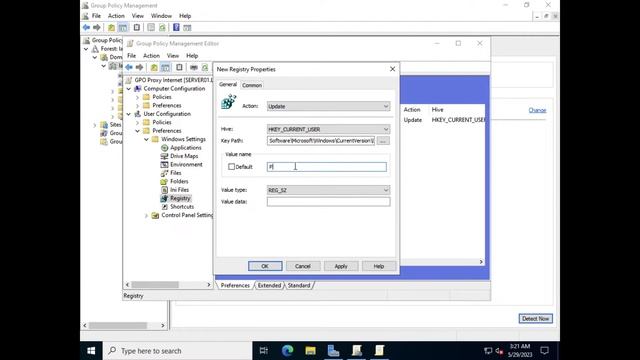The width and height of the screenshot is (640, 360).
Task: Click Value name text field
Action: (x=327, y=167)
